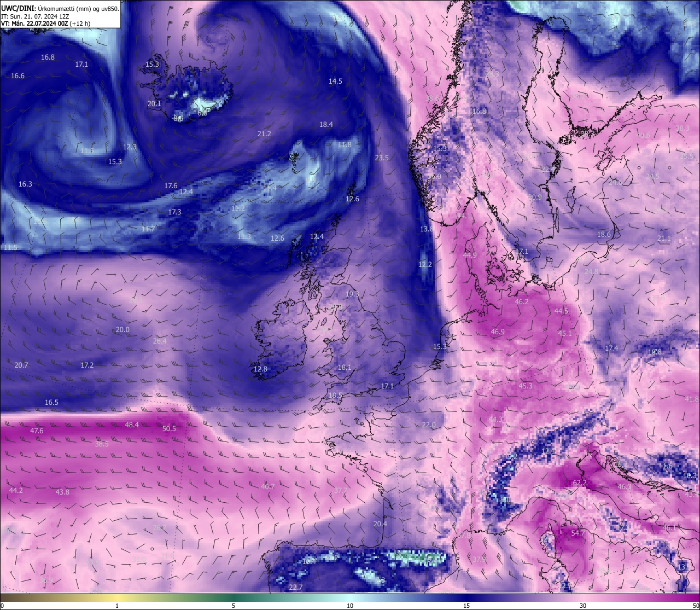The height and width of the screenshot is (610, 700).
Task: Select the 16.6 value on the map
Action: 17,76
